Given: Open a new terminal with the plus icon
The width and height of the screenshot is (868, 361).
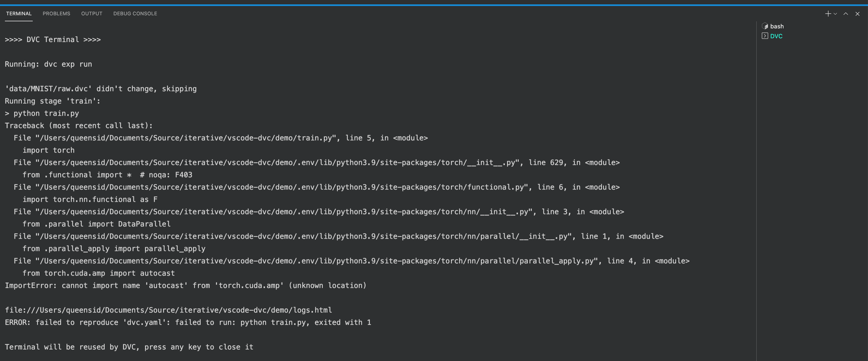Looking at the screenshot, I should [828, 13].
